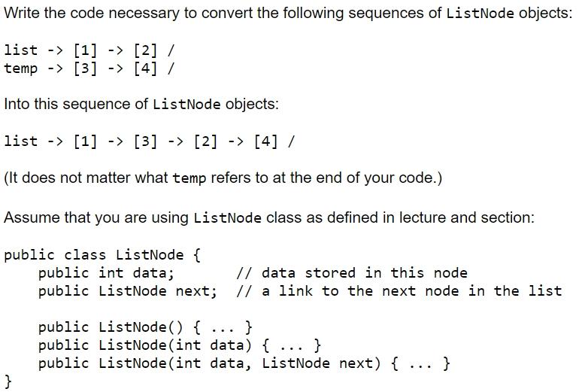Click the ListNode(int data, ListNode next) constructor
Screen dimensions: 588x392
click(244, 363)
